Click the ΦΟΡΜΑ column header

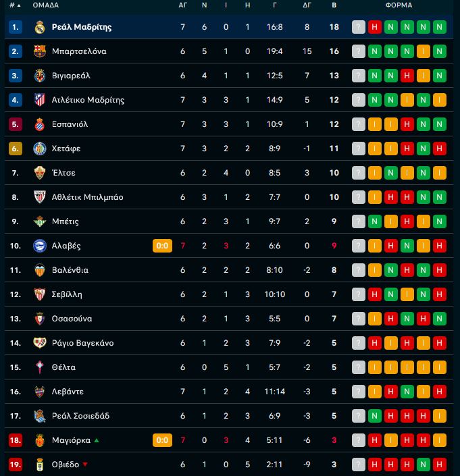(x=399, y=5)
